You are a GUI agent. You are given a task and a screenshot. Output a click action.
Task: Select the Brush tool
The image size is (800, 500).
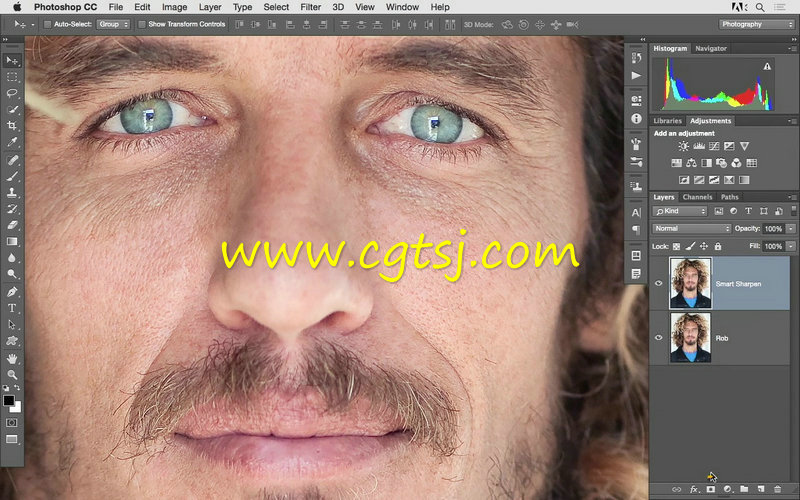point(12,177)
